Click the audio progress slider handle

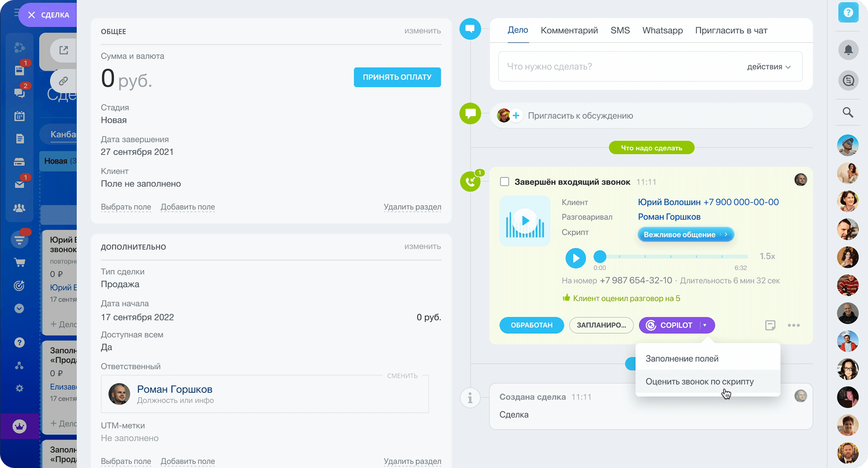pos(600,256)
